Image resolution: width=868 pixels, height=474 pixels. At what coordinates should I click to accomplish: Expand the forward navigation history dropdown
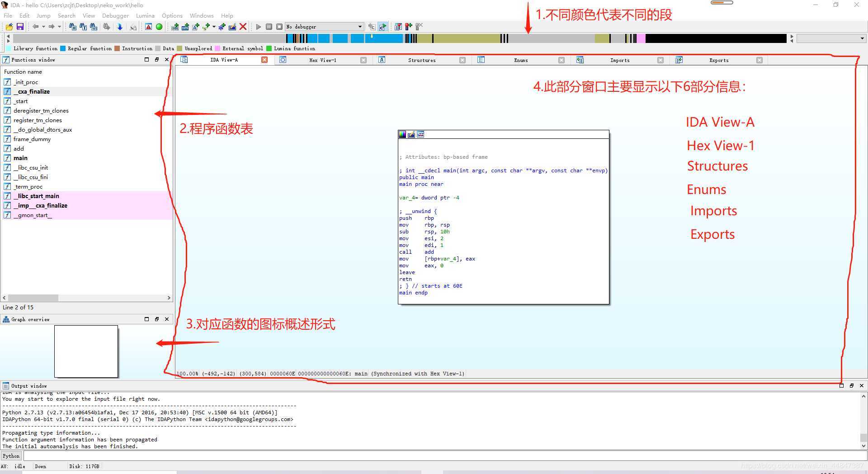coord(59,27)
